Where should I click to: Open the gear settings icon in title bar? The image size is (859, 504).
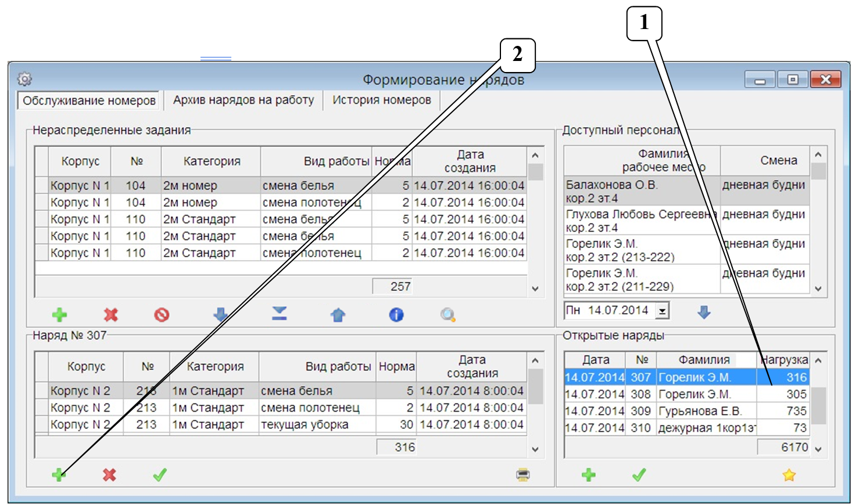pos(24,79)
